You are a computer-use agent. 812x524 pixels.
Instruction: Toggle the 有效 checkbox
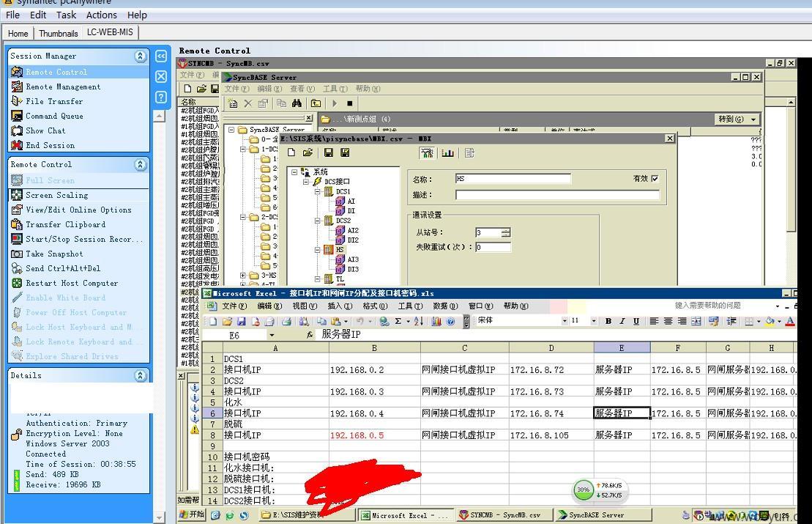pyautogui.click(x=655, y=178)
